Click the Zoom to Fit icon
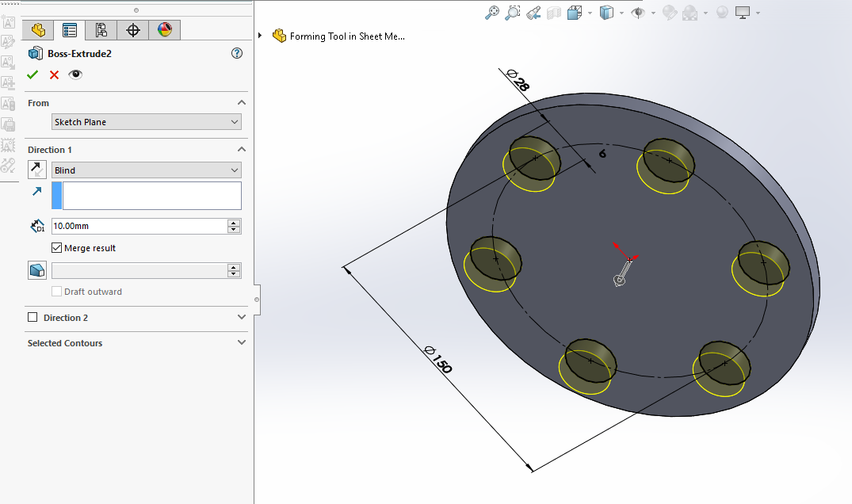852x504 pixels. click(492, 13)
